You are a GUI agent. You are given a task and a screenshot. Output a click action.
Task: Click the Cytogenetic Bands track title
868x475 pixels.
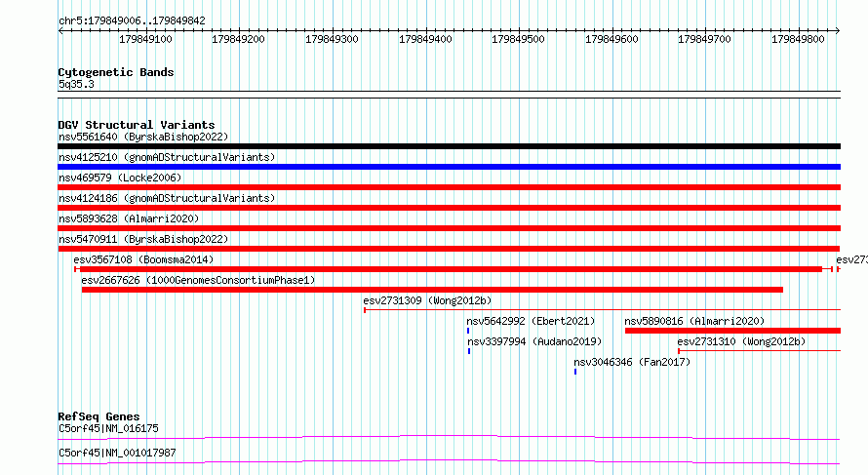pos(116,72)
